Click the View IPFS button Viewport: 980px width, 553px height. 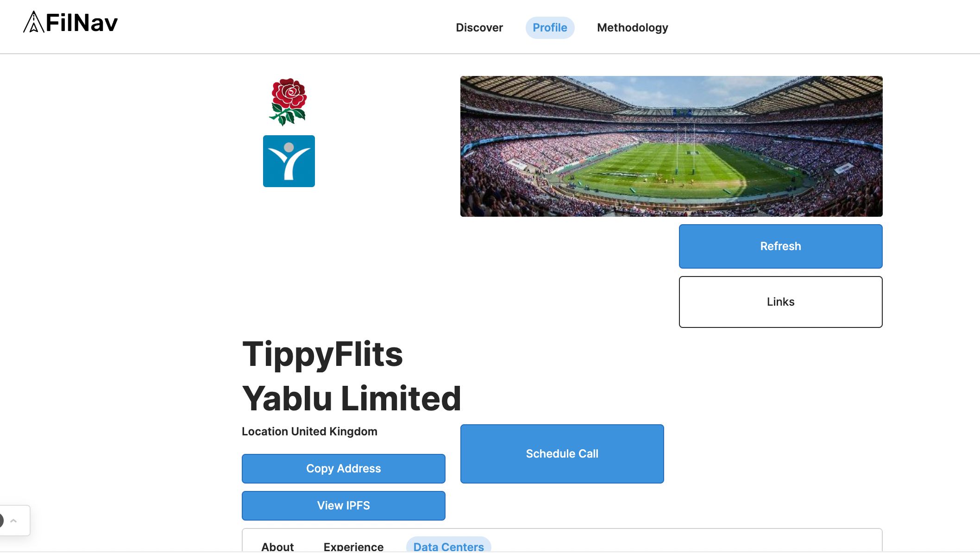(343, 505)
